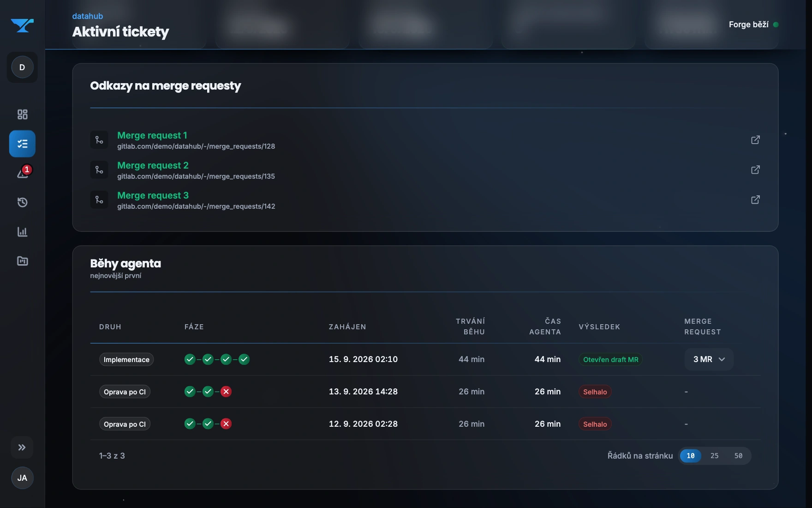812x508 pixels.
Task: Click the VÝSLEDEK column header
Action: pos(599,327)
